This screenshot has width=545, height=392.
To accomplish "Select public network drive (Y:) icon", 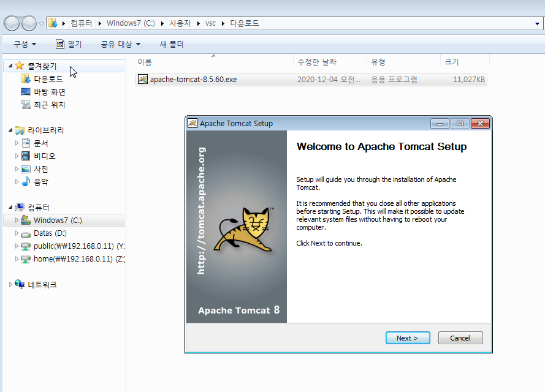I will coord(26,246).
